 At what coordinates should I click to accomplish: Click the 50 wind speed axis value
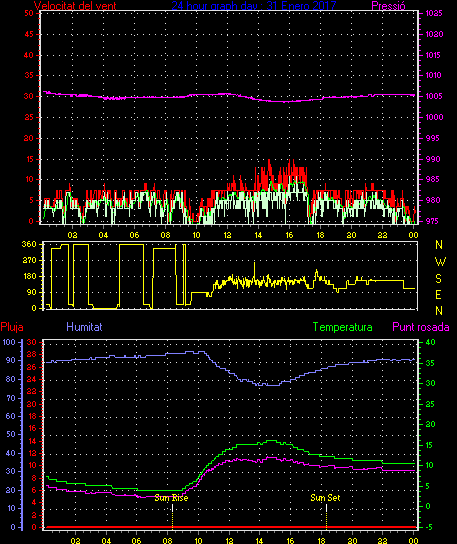point(29,14)
